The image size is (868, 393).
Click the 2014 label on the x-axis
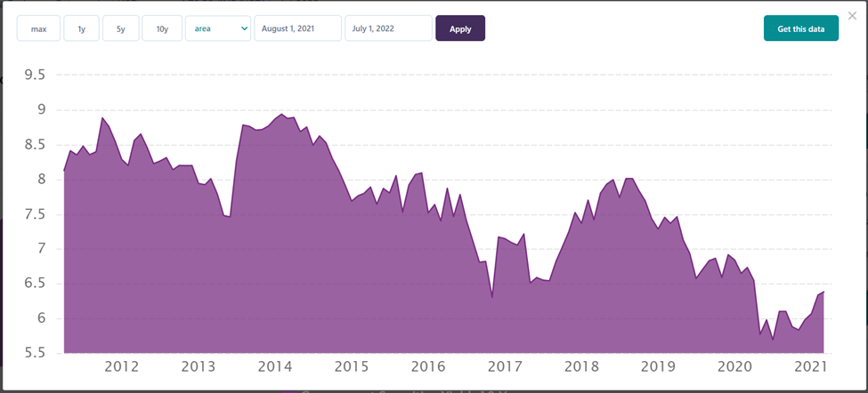[274, 366]
